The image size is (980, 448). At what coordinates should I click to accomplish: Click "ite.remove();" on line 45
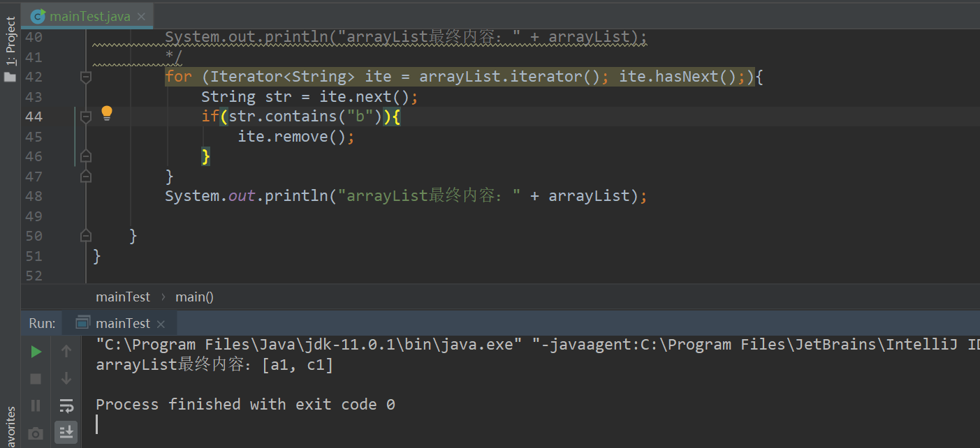pos(296,137)
